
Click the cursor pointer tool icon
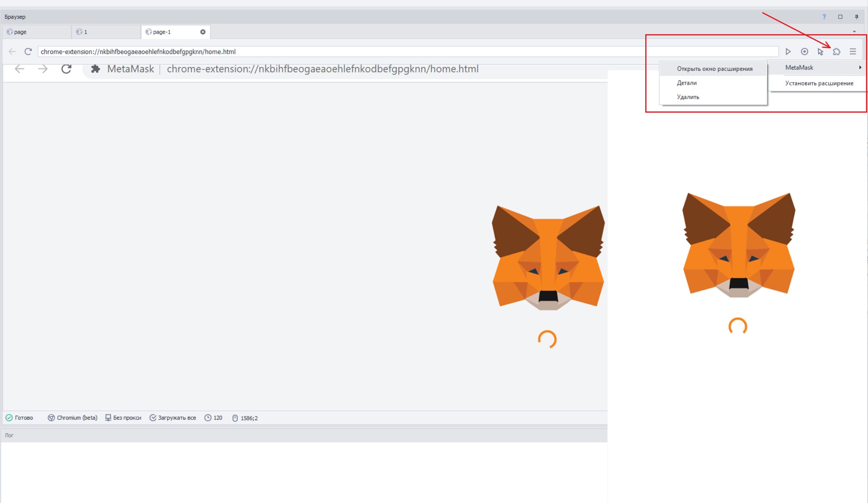820,52
